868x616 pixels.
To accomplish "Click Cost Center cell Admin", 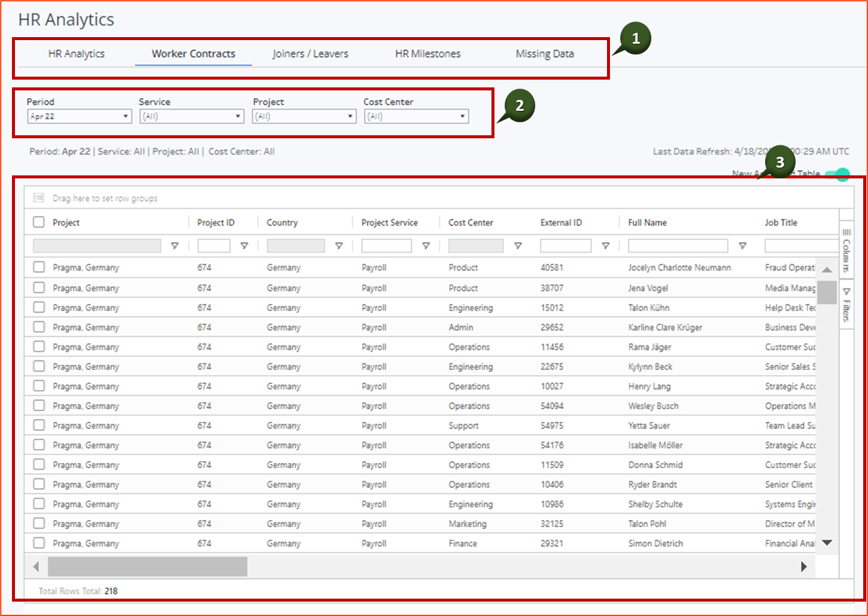I will (461, 327).
